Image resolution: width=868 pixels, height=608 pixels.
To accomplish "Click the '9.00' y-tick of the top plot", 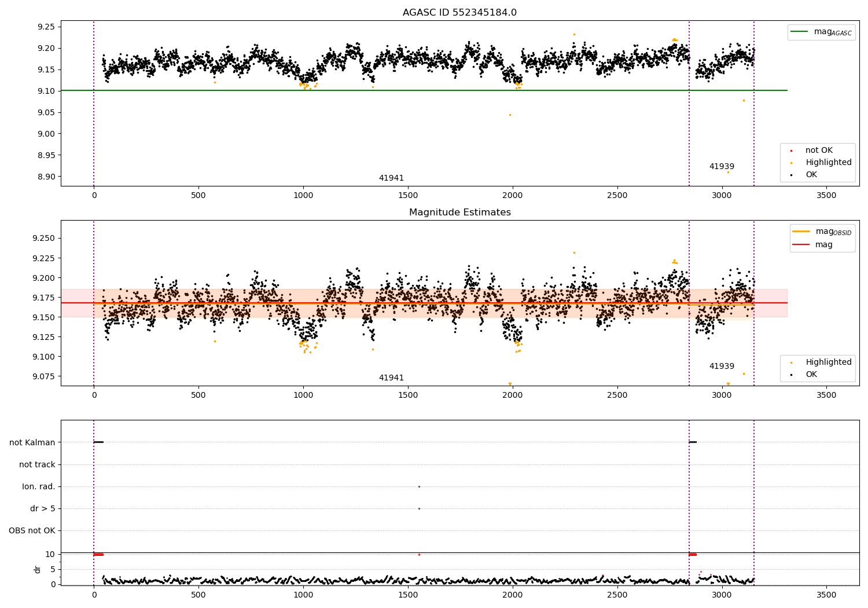I will tap(46, 134).
